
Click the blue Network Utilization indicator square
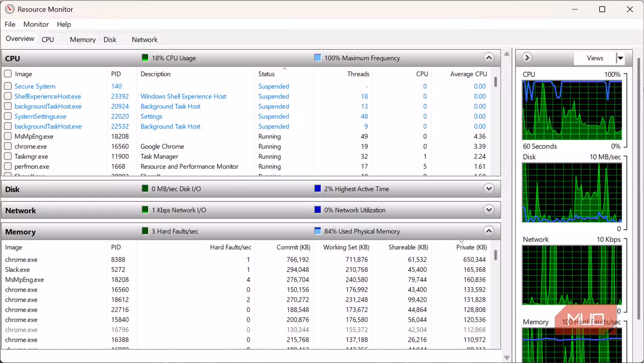[318, 210]
